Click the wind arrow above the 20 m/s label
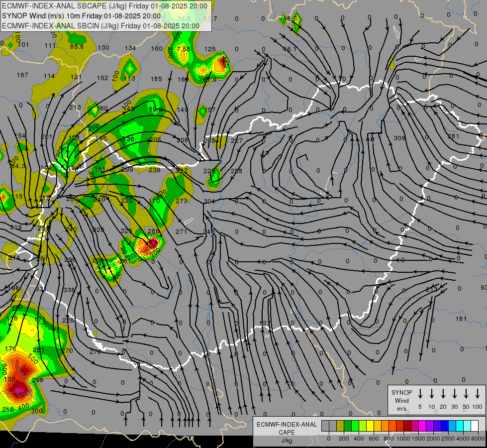The image size is (487, 448). [x=443, y=394]
